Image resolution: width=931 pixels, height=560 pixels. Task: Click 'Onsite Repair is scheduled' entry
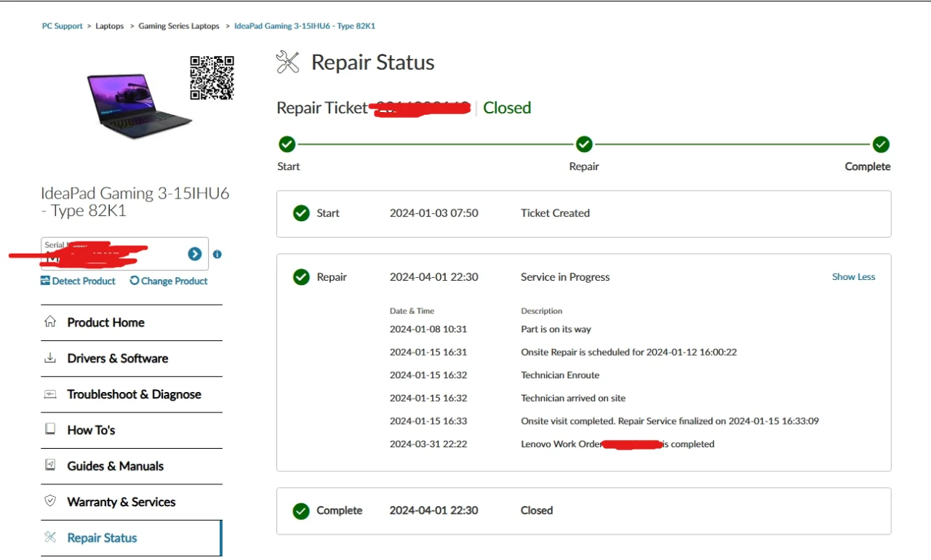(x=629, y=352)
